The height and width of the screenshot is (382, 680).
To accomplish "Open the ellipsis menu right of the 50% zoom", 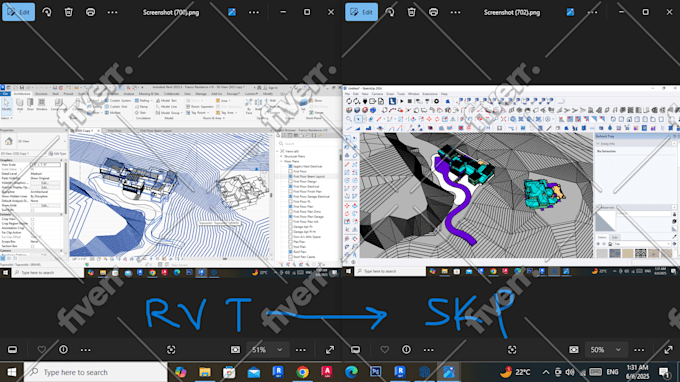I will 639,350.
